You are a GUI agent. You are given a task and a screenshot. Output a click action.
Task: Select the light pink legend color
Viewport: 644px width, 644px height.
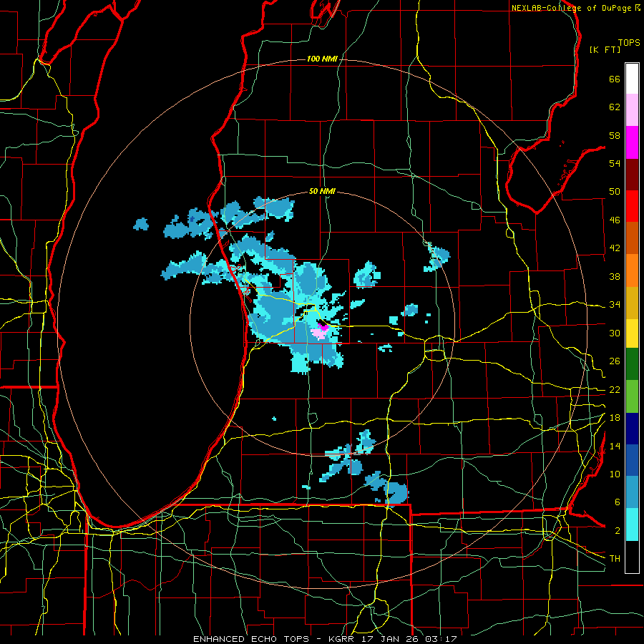pos(632,110)
